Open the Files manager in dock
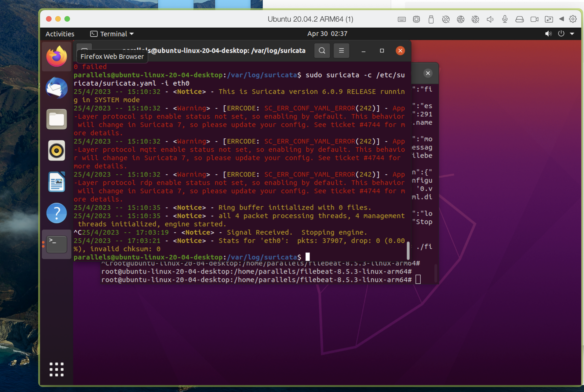This screenshot has width=584, height=392. (x=57, y=119)
